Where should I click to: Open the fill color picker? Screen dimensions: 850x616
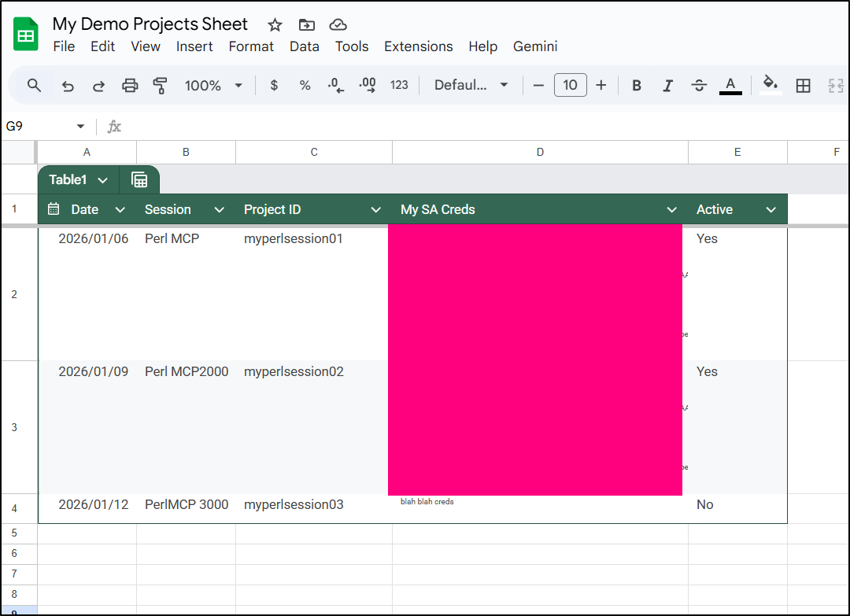[771, 85]
